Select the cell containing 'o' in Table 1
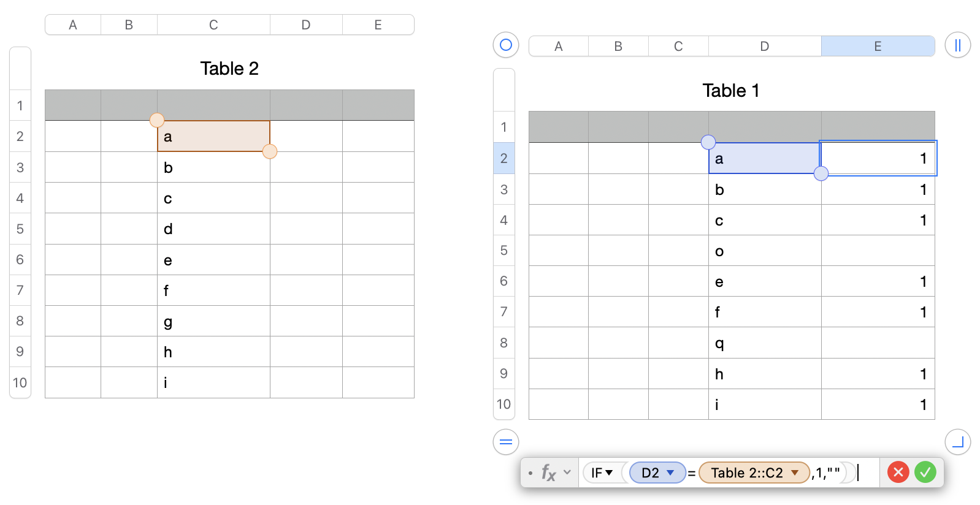This screenshot has height=505, width=980. 764,251
